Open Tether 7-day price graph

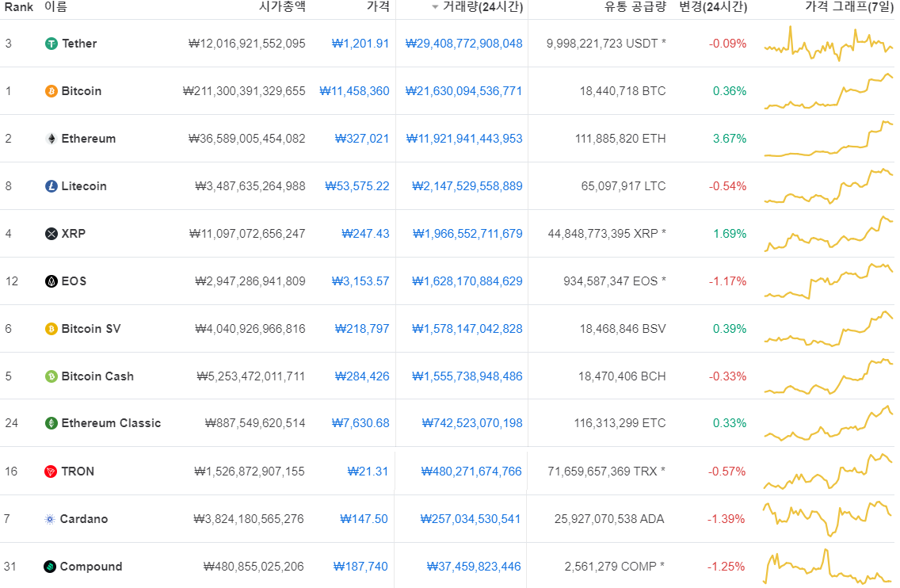(828, 43)
